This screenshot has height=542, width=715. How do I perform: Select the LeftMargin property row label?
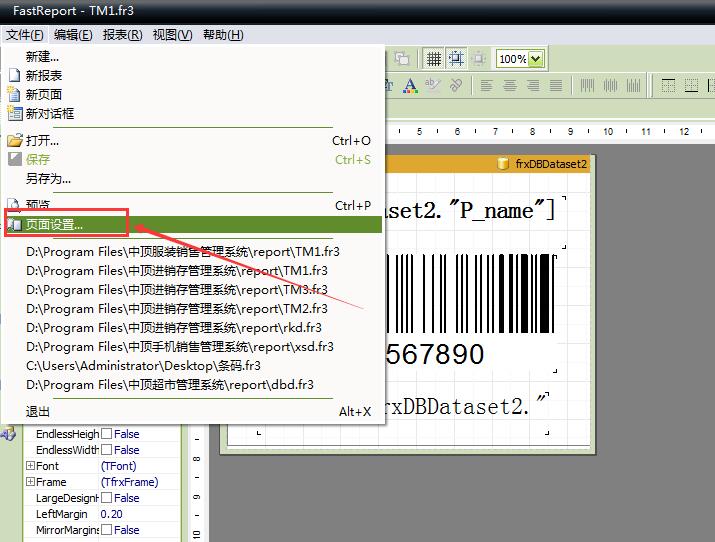tap(62, 514)
